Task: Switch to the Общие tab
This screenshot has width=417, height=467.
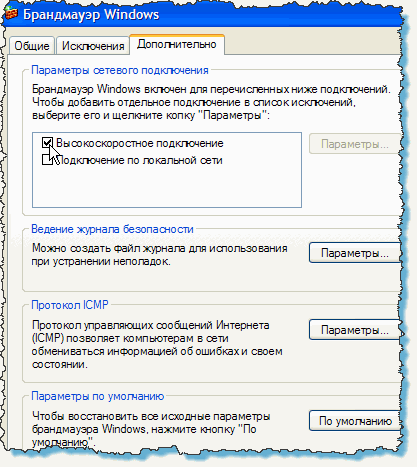Action: pos(32,45)
